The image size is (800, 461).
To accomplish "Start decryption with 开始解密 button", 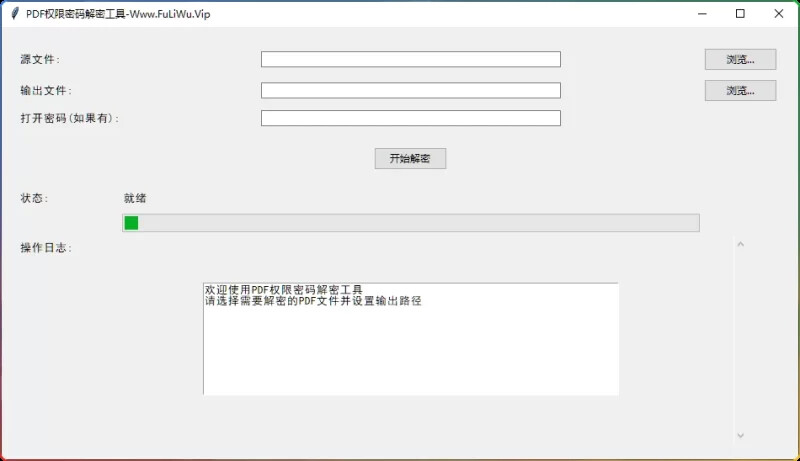I will pyautogui.click(x=410, y=159).
